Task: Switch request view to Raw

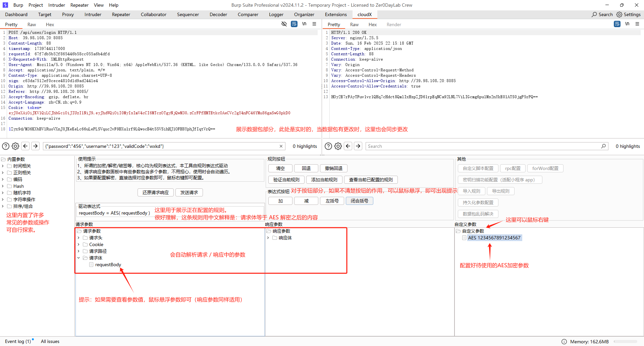Action: coord(32,24)
